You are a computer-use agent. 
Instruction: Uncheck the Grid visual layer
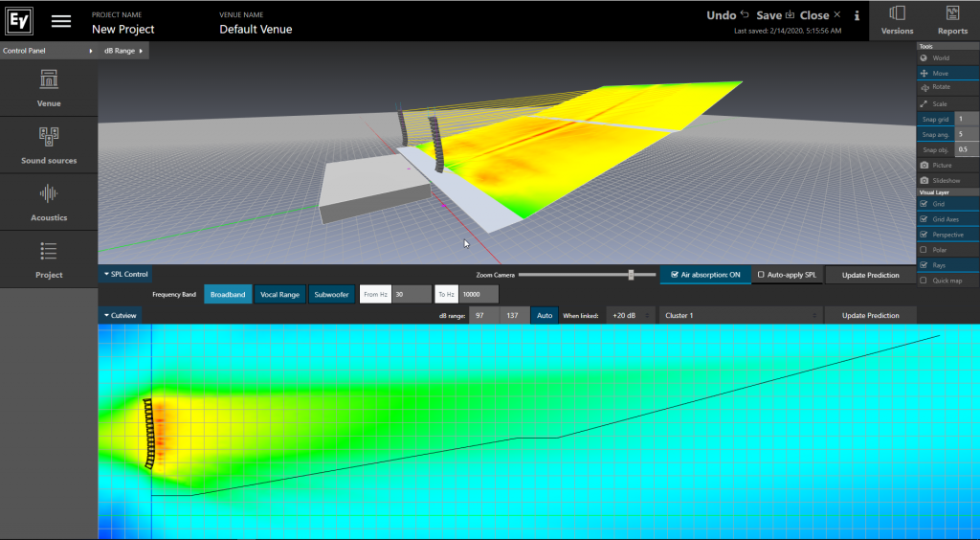pos(924,204)
